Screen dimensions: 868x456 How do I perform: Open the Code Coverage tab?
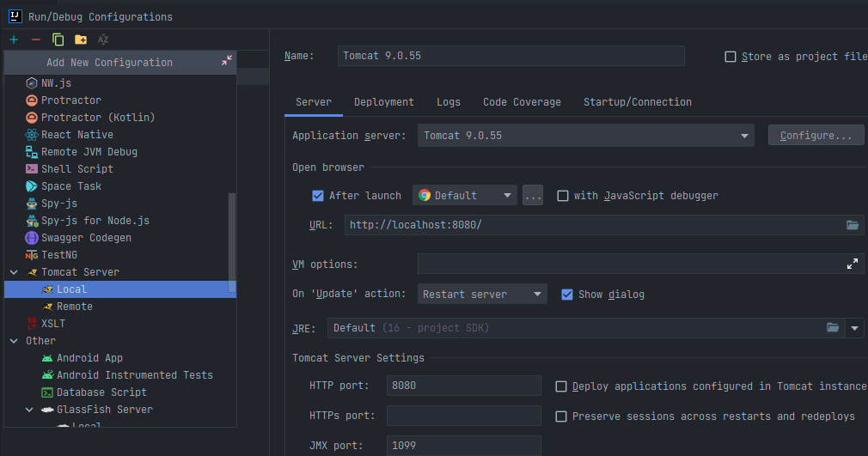point(522,102)
